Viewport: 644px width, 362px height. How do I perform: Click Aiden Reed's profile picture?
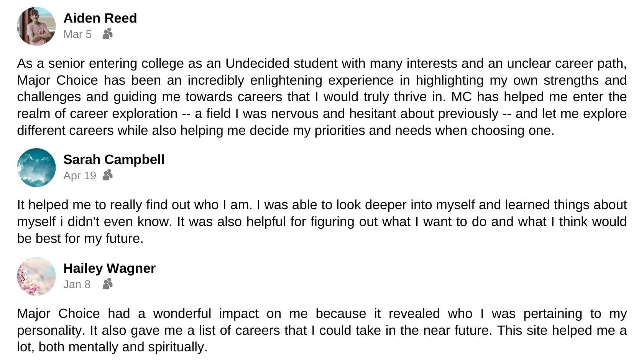[36, 26]
